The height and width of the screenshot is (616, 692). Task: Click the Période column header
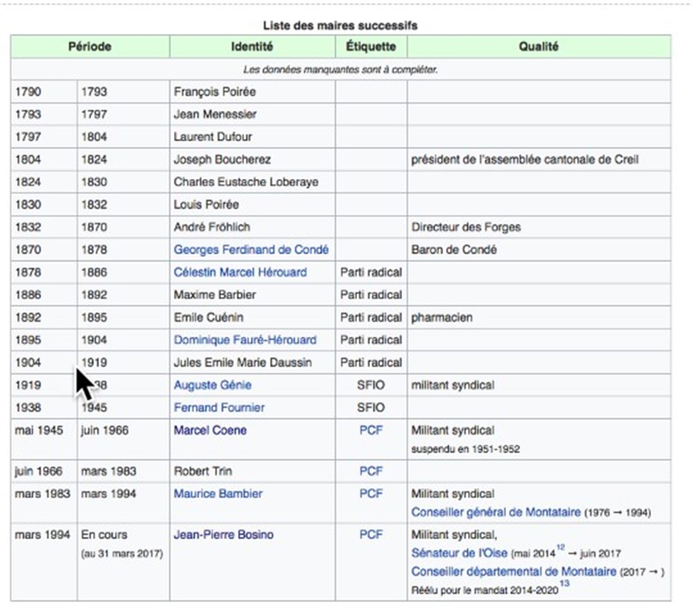pos(89,46)
